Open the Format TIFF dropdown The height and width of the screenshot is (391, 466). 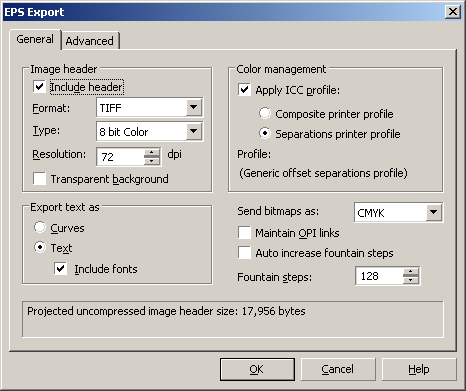pyautogui.click(x=194, y=107)
